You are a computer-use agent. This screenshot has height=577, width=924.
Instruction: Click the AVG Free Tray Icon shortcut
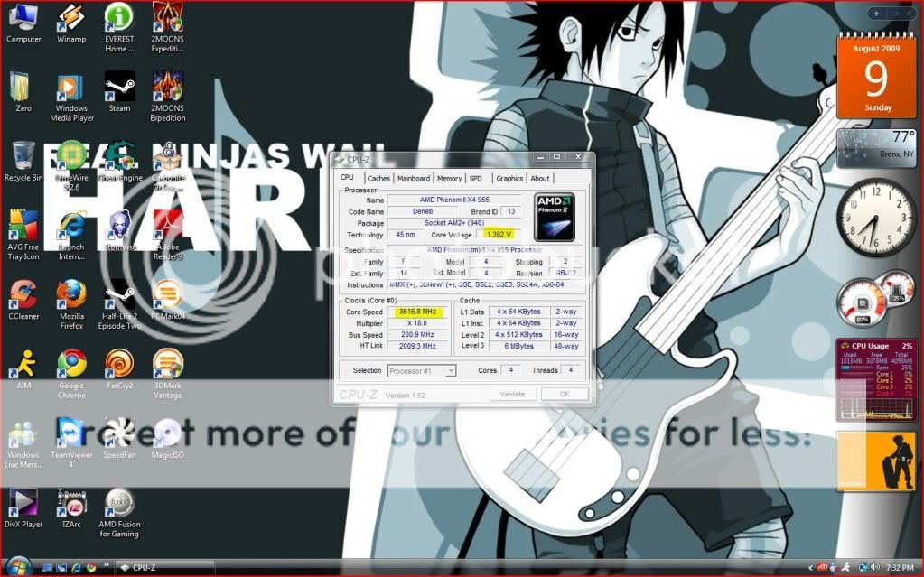[23, 235]
